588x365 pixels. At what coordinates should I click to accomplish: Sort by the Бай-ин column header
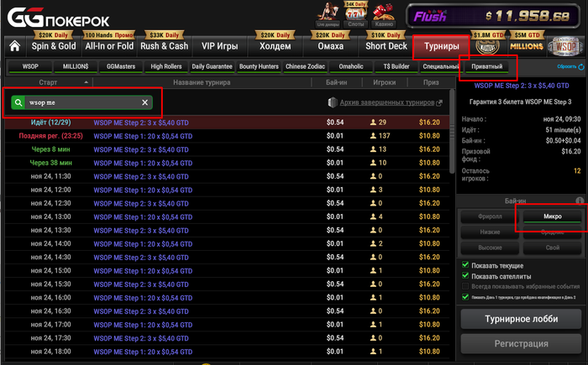[x=336, y=82]
